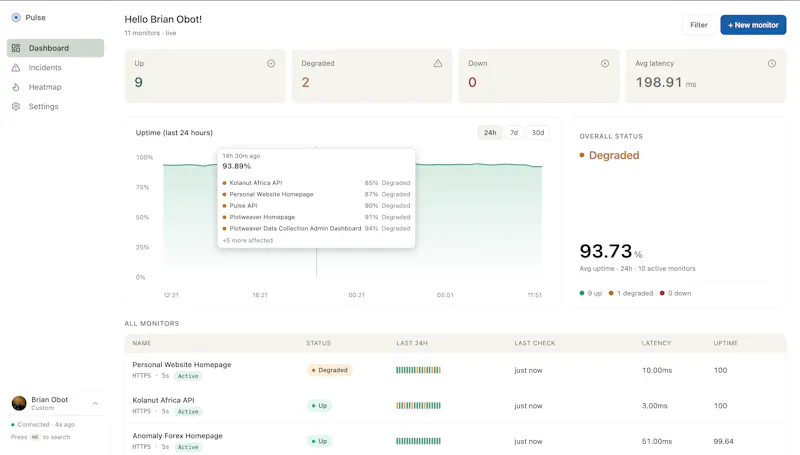Select the 24h uptime range

[x=490, y=133]
